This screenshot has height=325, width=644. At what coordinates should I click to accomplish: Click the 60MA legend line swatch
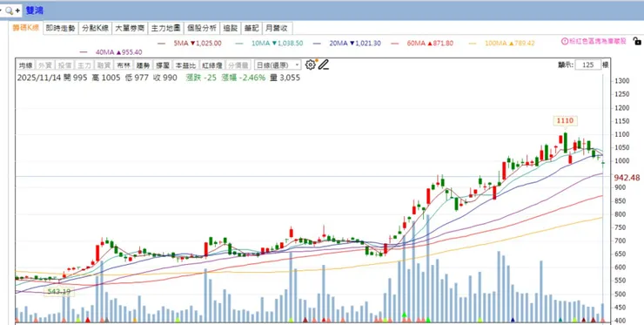tap(395, 44)
